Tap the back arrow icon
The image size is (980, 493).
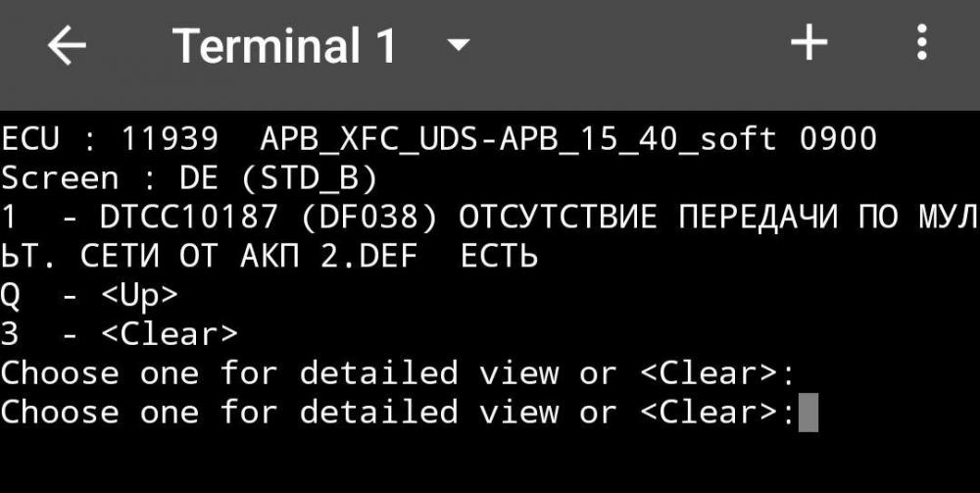click(x=67, y=46)
